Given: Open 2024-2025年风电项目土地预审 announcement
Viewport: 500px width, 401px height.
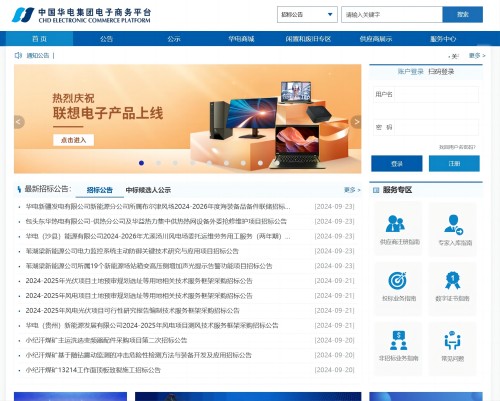Looking at the screenshot, I should [x=139, y=296].
